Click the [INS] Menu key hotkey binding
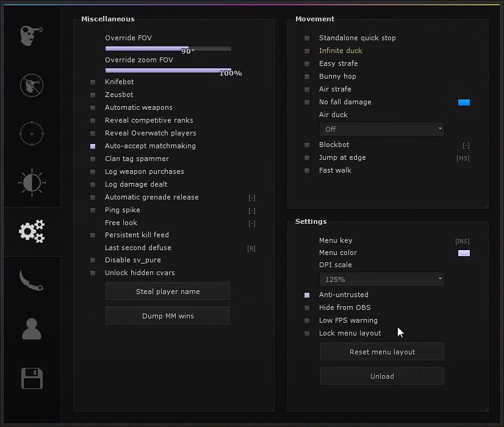Image resolution: width=504 pixels, height=427 pixels. (x=462, y=241)
